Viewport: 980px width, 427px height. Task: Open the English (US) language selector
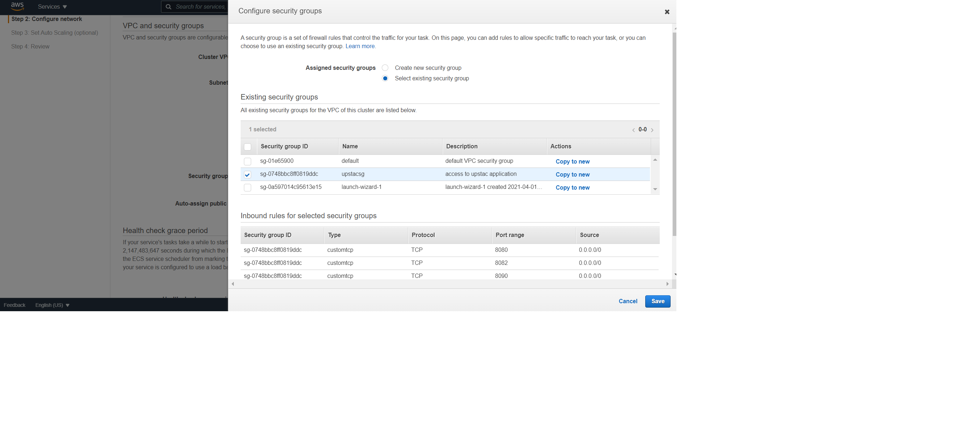52,305
